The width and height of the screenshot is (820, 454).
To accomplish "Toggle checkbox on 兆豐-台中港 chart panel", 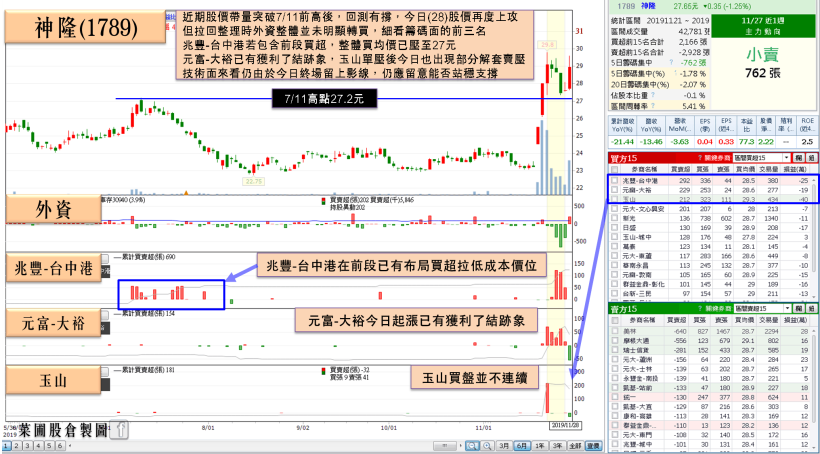I will (107, 258).
